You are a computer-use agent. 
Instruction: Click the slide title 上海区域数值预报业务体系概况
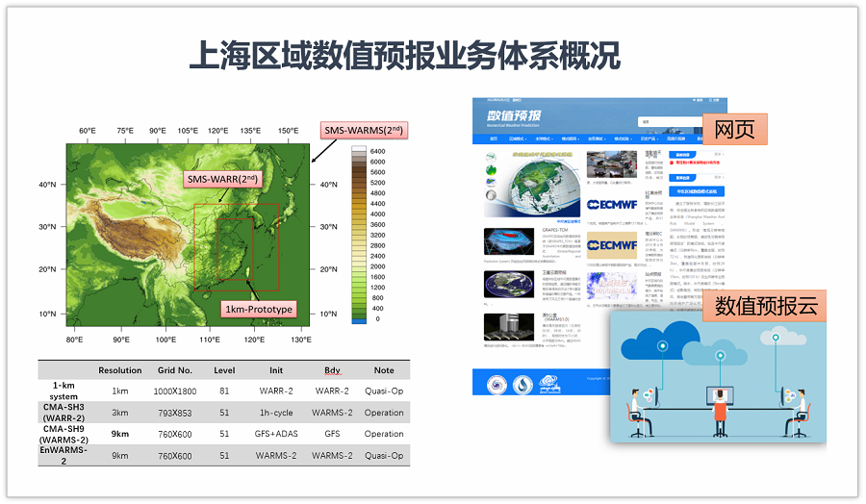click(x=404, y=55)
